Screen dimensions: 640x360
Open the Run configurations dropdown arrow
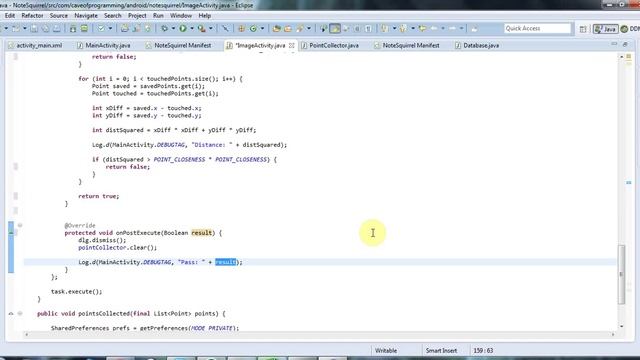(x=192, y=29)
